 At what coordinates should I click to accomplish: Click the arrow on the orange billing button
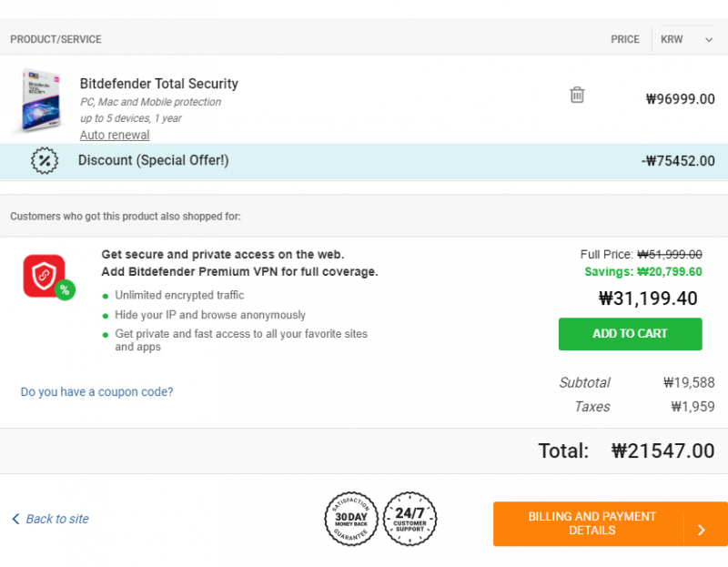click(x=702, y=530)
